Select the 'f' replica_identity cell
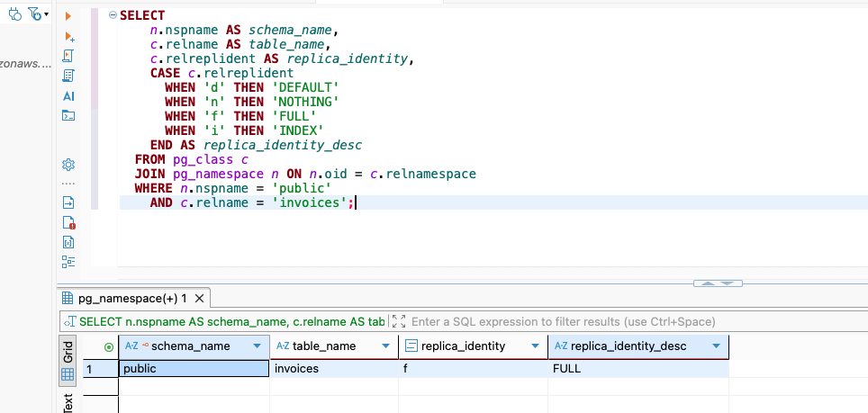The height and width of the screenshot is (413, 868). point(474,369)
